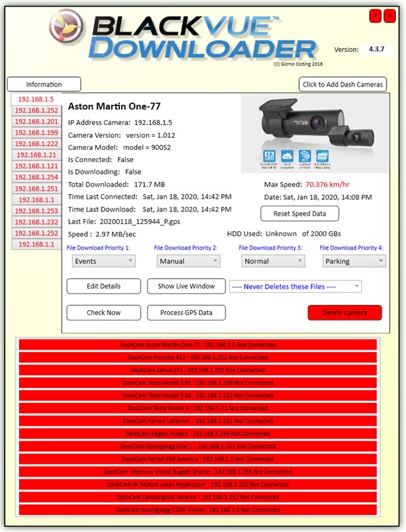Screen dimensions: 406x532
Task: Click the Last File 20200118_125944_P.gps text
Action: click(124, 222)
